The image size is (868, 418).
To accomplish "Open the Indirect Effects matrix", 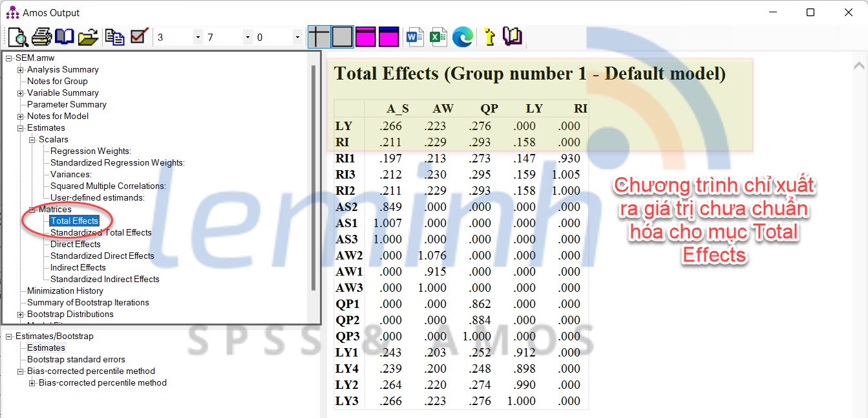I will [x=78, y=268].
